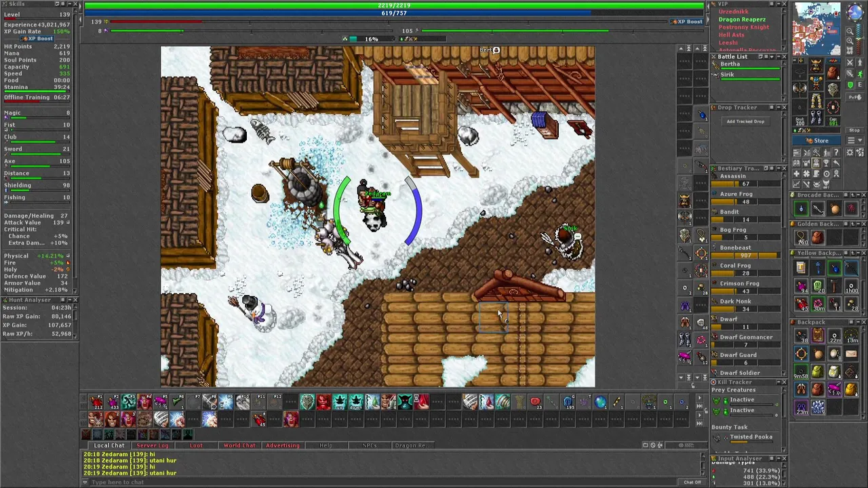This screenshot has width=868, height=488.
Task: Click the axe weapon equipment slot
Action: click(x=800, y=89)
